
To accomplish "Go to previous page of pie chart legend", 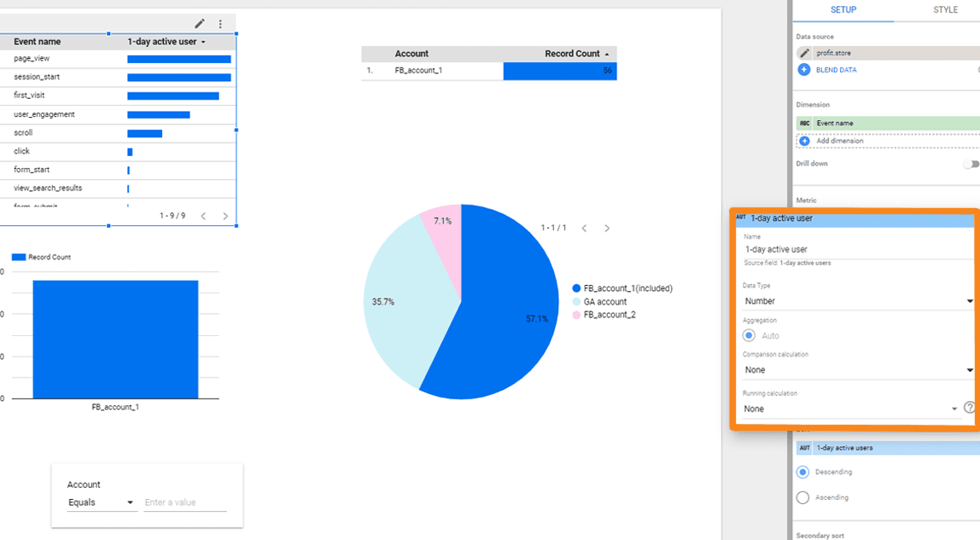I will tap(585, 229).
